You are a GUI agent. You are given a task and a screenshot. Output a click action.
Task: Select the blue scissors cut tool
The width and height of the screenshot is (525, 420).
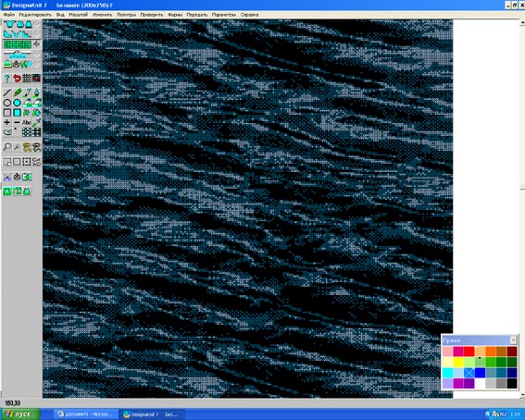[x=7, y=177]
